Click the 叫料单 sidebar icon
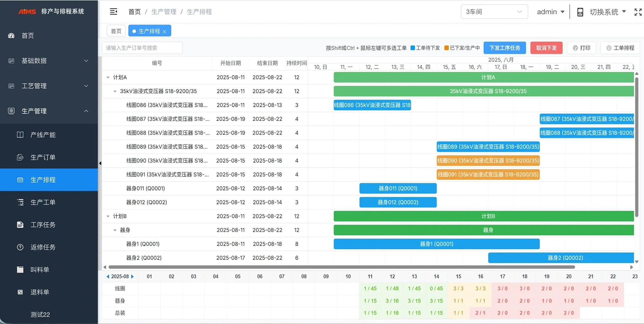Image resolution: width=644 pixels, height=324 pixels. tap(20, 270)
